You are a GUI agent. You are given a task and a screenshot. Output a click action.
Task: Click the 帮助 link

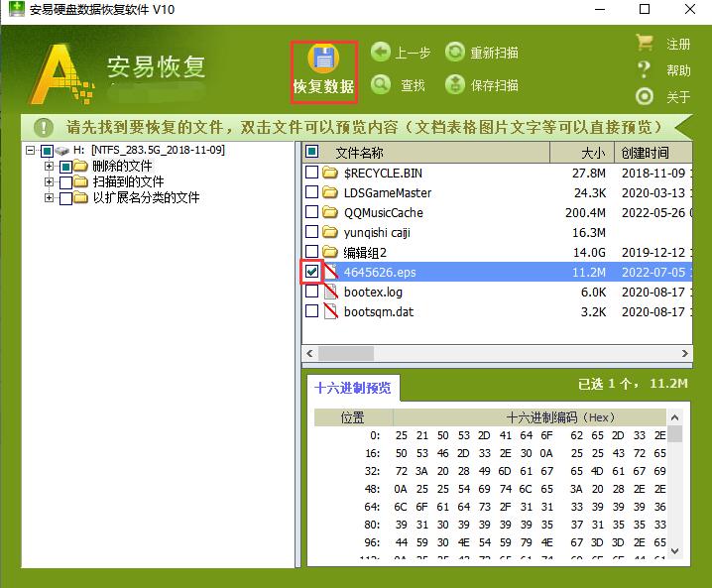(678, 70)
